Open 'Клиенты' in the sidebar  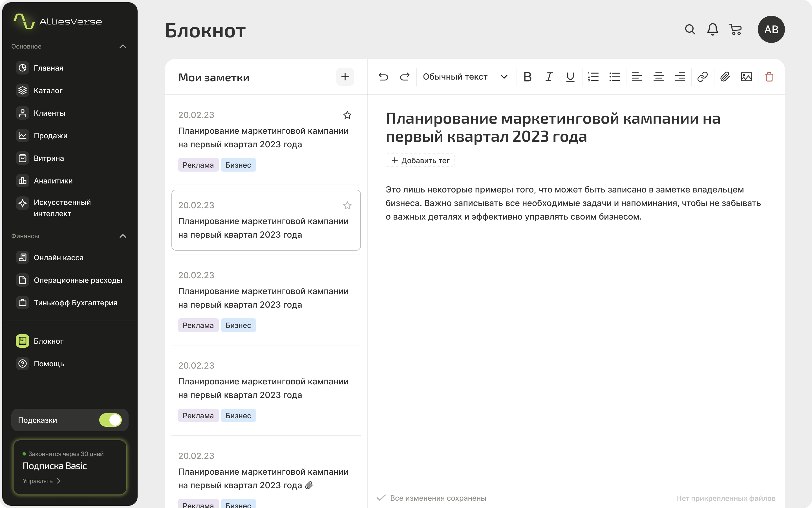70,113
